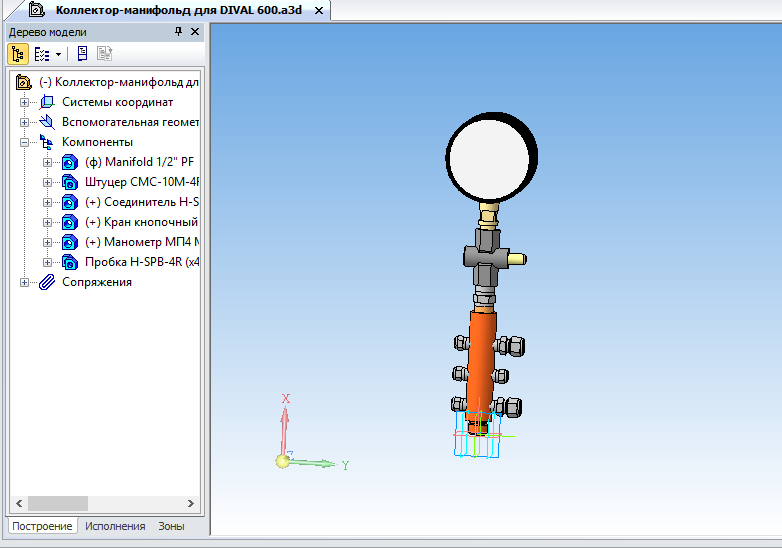Click the Компоненты folder icon
The width and height of the screenshot is (782, 548).
(x=47, y=142)
